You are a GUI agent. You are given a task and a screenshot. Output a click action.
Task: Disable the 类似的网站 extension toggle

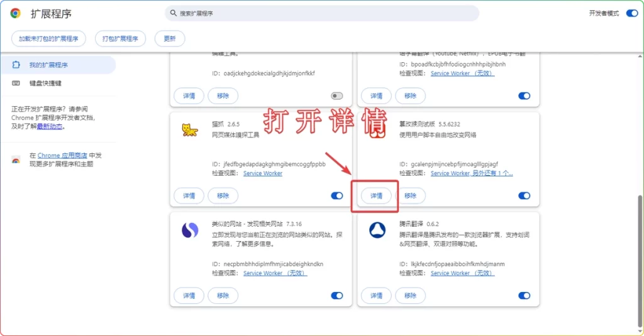pyautogui.click(x=337, y=295)
